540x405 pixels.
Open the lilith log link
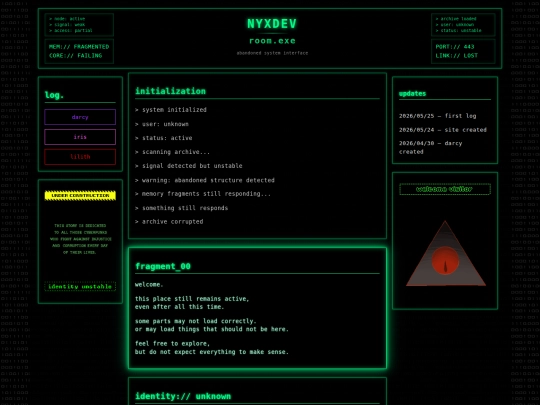coord(80,157)
